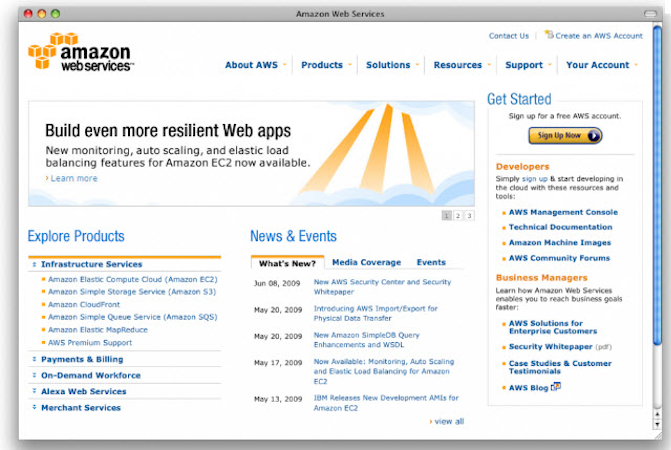Open New AWS Security Center news item
This screenshot has width=671, height=450.
(382, 287)
